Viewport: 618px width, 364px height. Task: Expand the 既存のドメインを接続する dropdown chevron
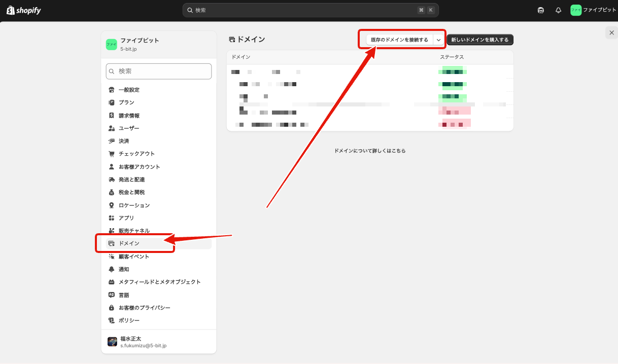(438, 39)
